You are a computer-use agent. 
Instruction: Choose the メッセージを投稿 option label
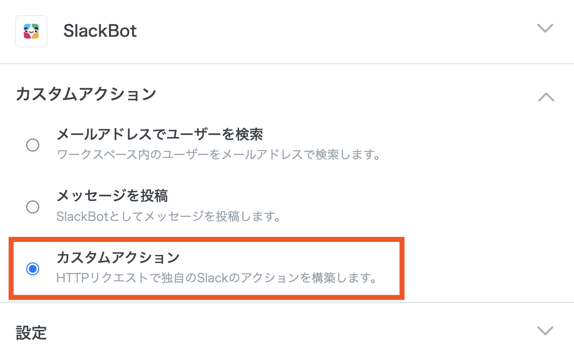click(112, 196)
